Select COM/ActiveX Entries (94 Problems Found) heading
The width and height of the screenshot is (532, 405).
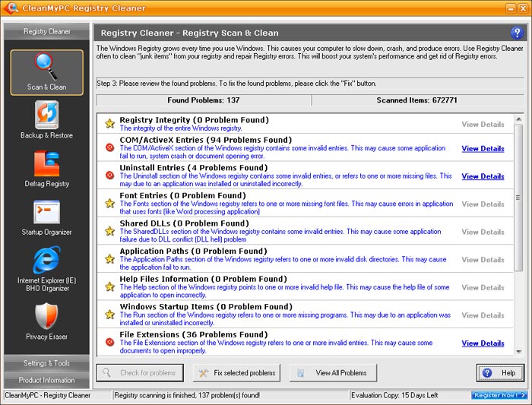206,140
